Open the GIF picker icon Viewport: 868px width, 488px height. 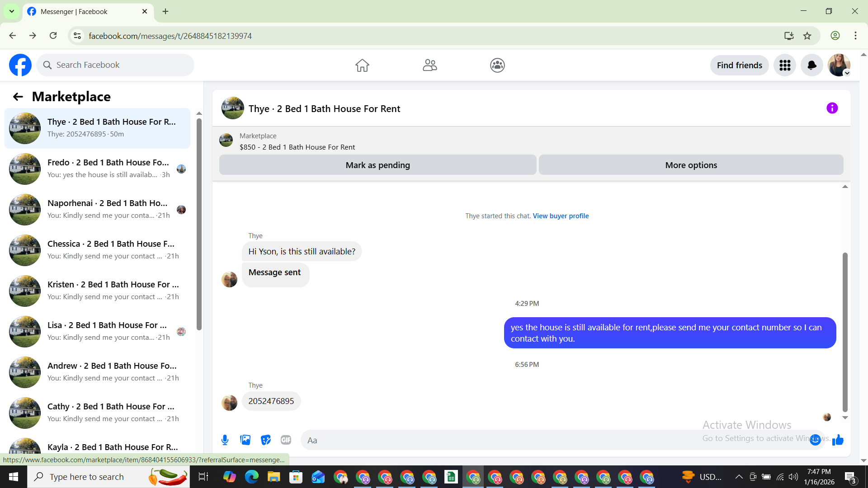click(286, 440)
